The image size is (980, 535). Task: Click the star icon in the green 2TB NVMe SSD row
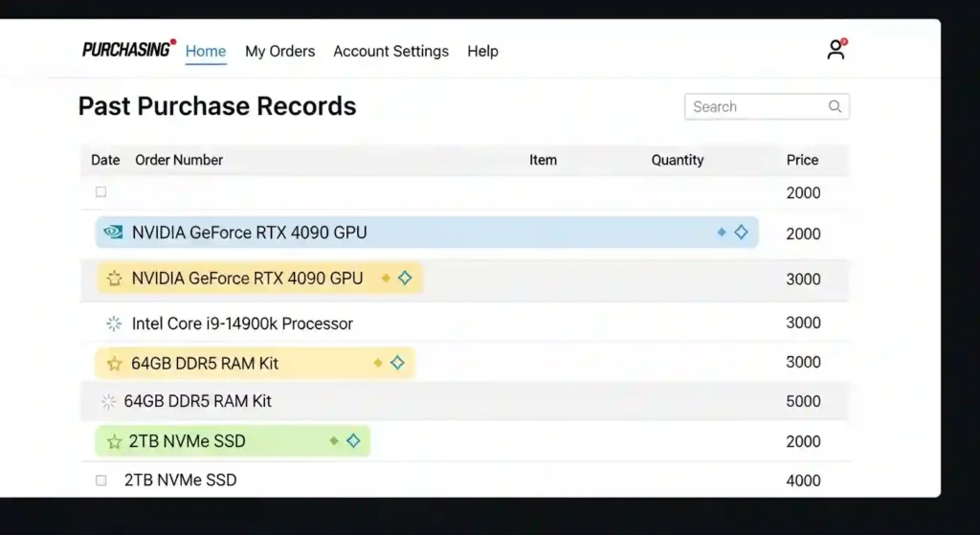[115, 441]
